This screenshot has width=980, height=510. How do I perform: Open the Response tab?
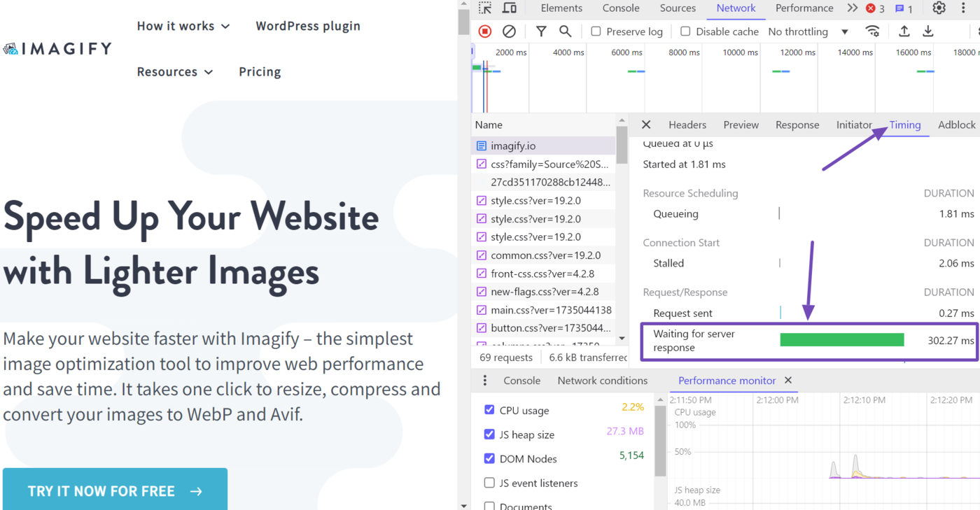point(797,125)
